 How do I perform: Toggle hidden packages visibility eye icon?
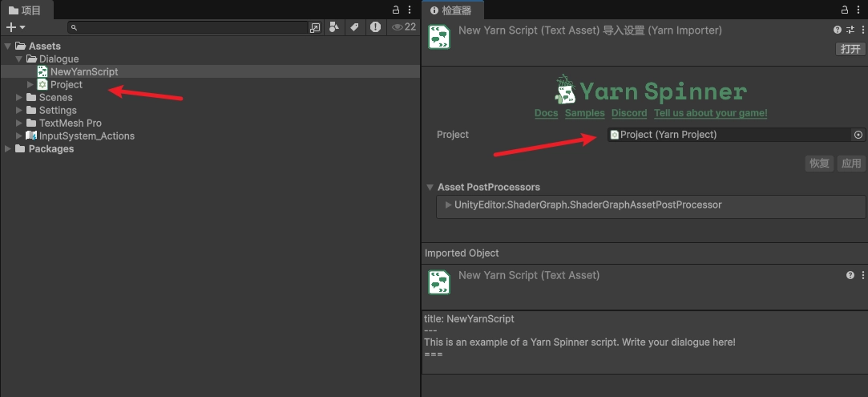[404, 26]
